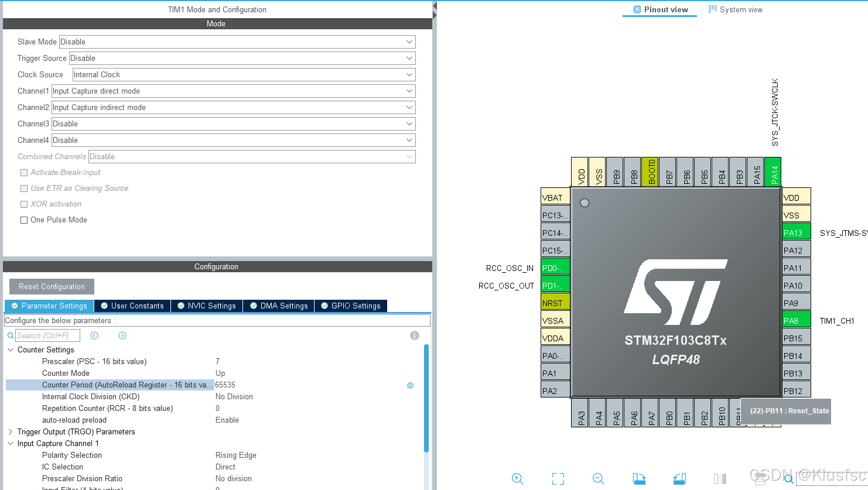
Task: Click the BOOT0 pin
Action: click(x=650, y=172)
